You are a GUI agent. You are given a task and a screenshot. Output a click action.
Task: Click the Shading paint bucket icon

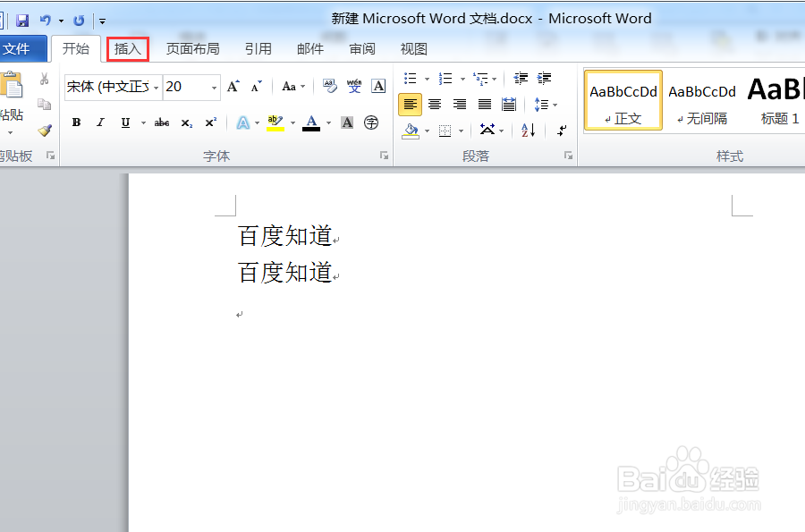tap(411, 131)
